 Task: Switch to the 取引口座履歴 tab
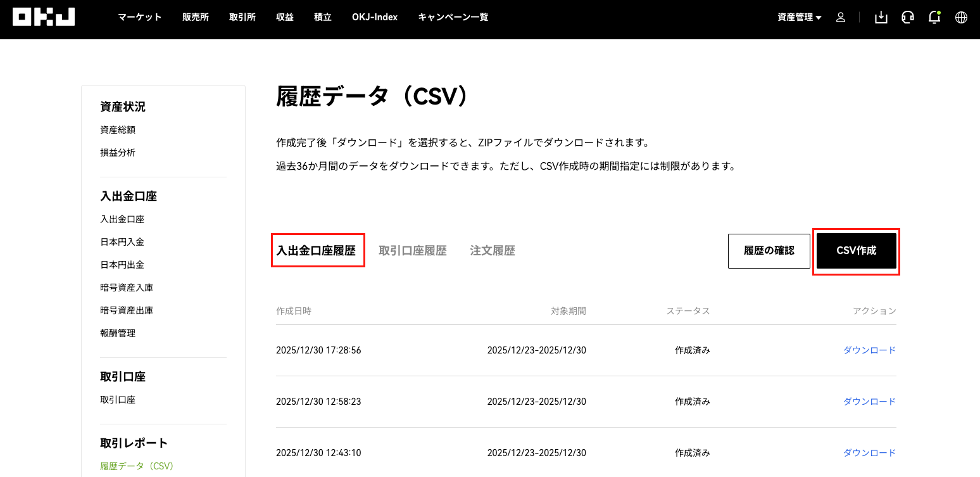pos(413,251)
